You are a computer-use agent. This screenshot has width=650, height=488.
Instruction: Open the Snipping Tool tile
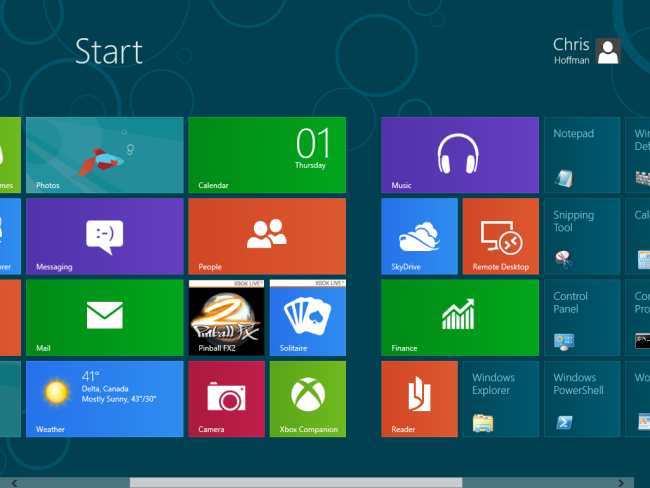coord(582,236)
